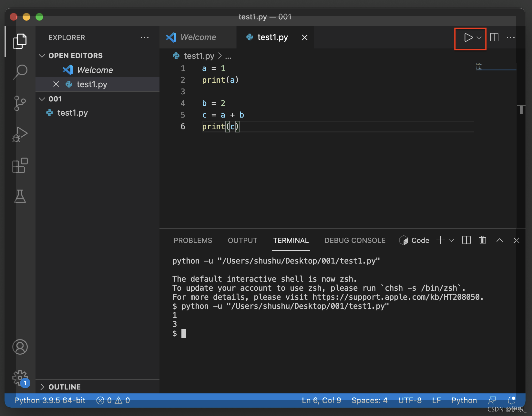
Task: Change end of line sequence LF
Action: [436, 400]
